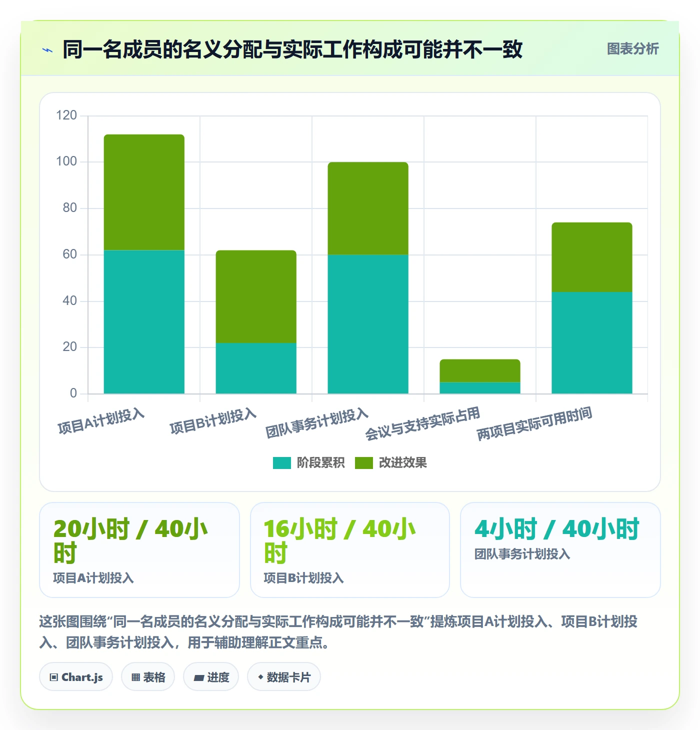Click the 4小时 / 40小时 value card

[560, 550]
